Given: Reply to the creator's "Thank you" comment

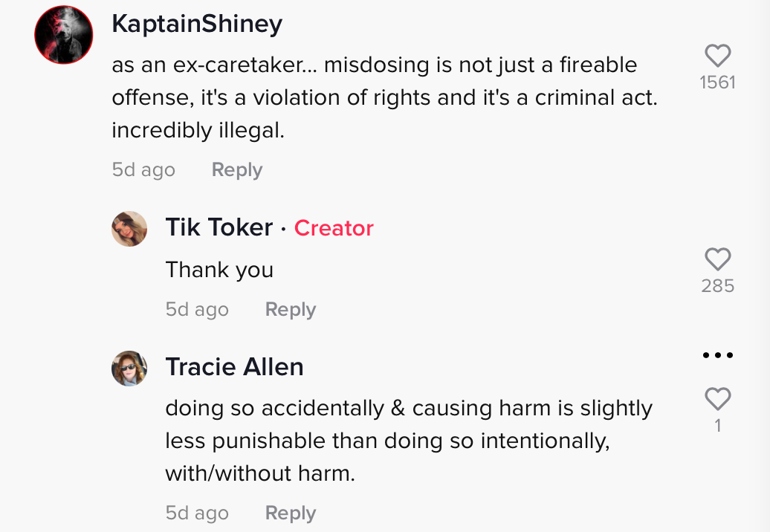Looking at the screenshot, I should (x=291, y=310).
